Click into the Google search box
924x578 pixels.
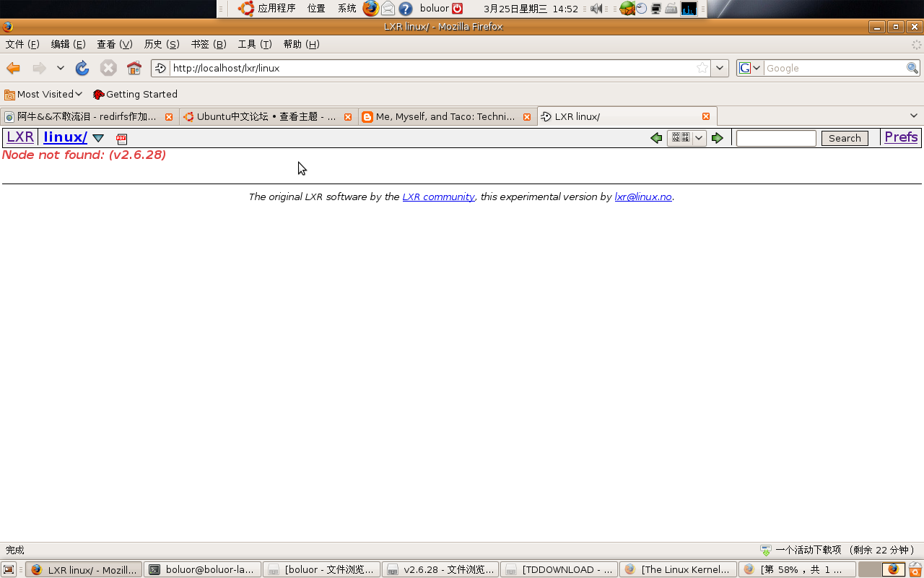(x=834, y=68)
